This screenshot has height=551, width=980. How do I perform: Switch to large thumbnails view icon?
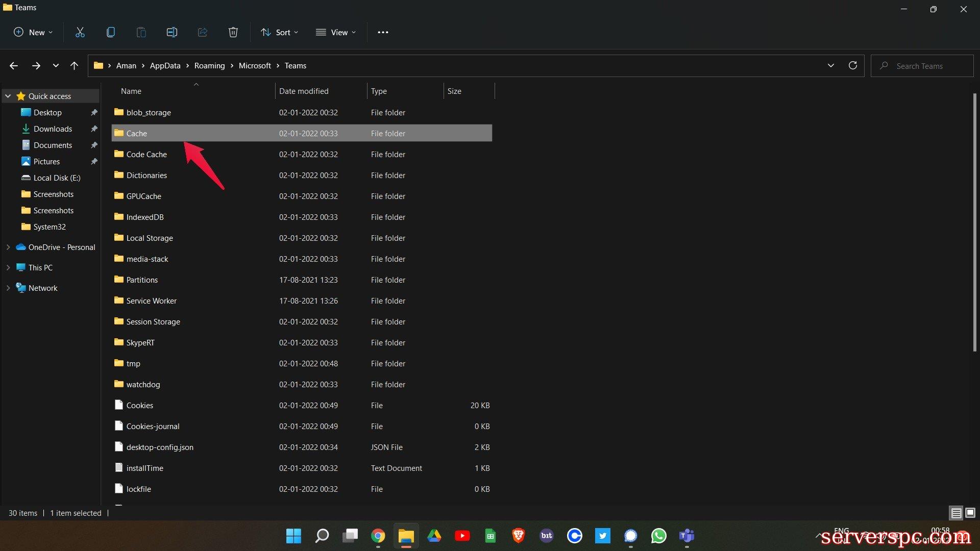(x=970, y=513)
